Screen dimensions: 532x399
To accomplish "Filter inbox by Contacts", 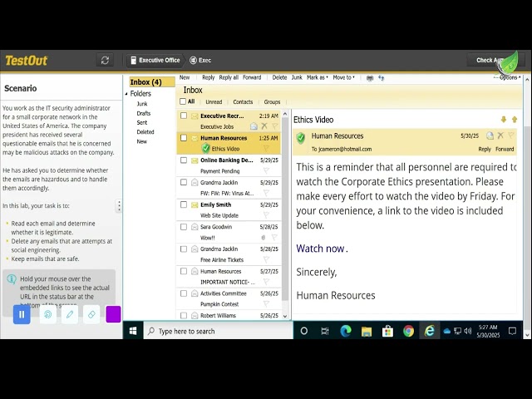I will click(x=243, y=101).
